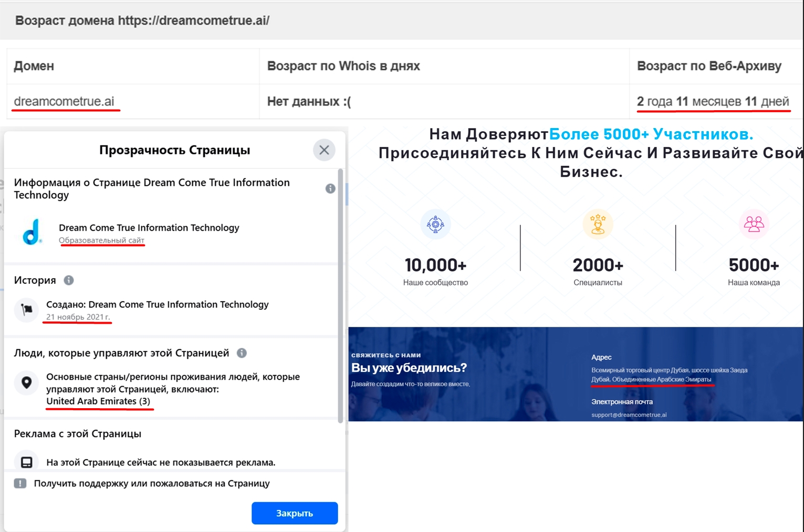Click the Образовательный сайт category text

(x=101, y=240)
